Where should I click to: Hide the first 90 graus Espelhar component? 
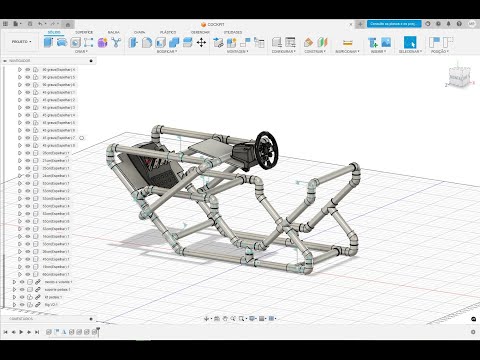point(28,70)
